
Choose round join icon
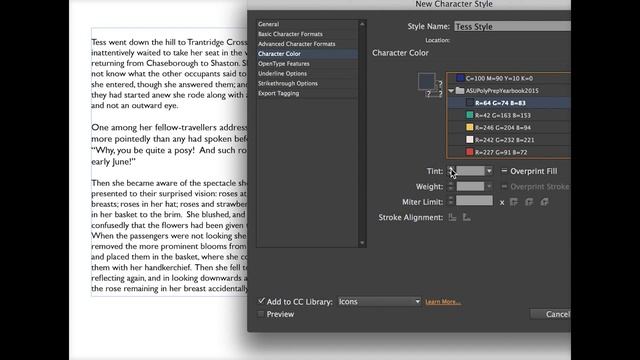click(x=529, y=202)
